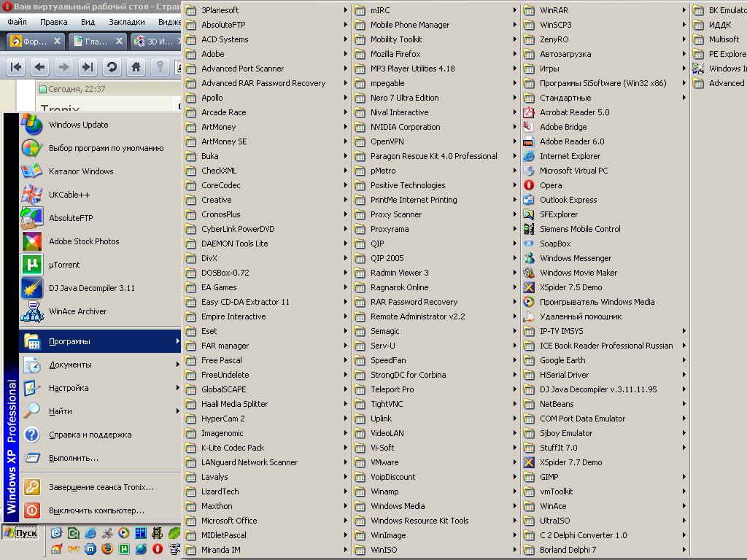Click Выключить компьютер to shut down
The height and width of the screenshot is (560, 747).
(x=96, y=510)
